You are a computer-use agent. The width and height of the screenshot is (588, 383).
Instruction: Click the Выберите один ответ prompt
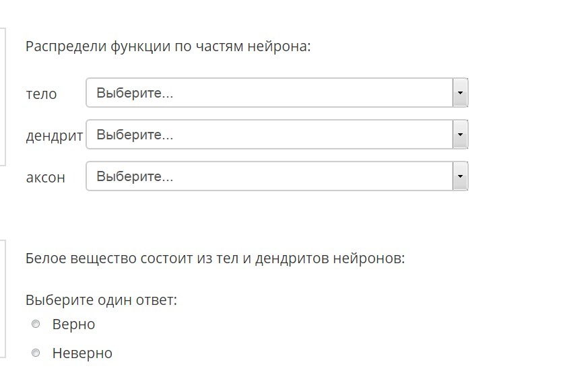pos(101,300)
